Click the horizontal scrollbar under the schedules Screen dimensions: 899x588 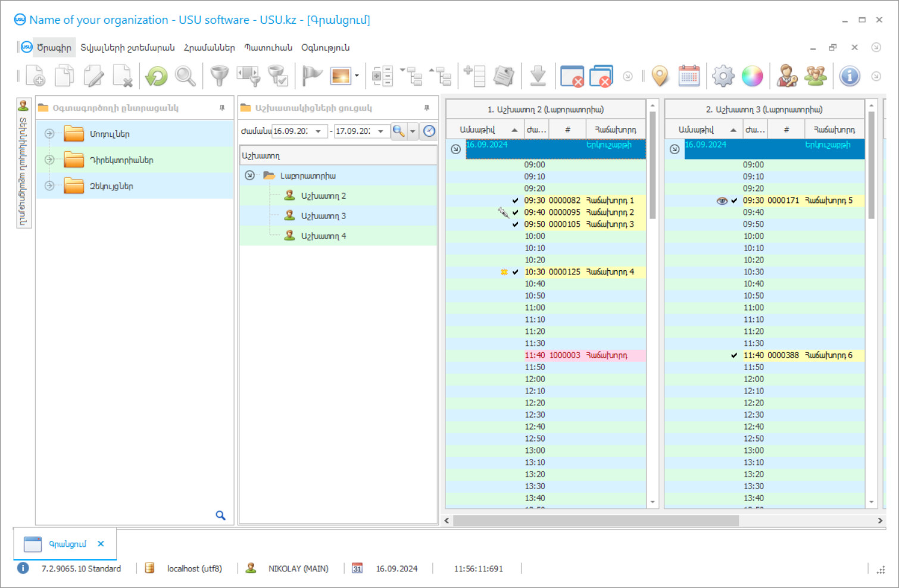[596, 520]
